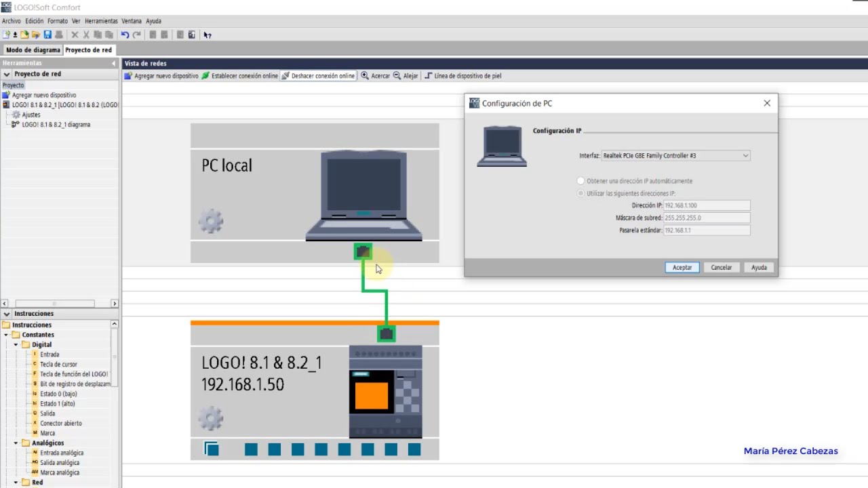The image size is (868, 488).
Task: Collapse the Digital folder
Action: pos(16,344)
